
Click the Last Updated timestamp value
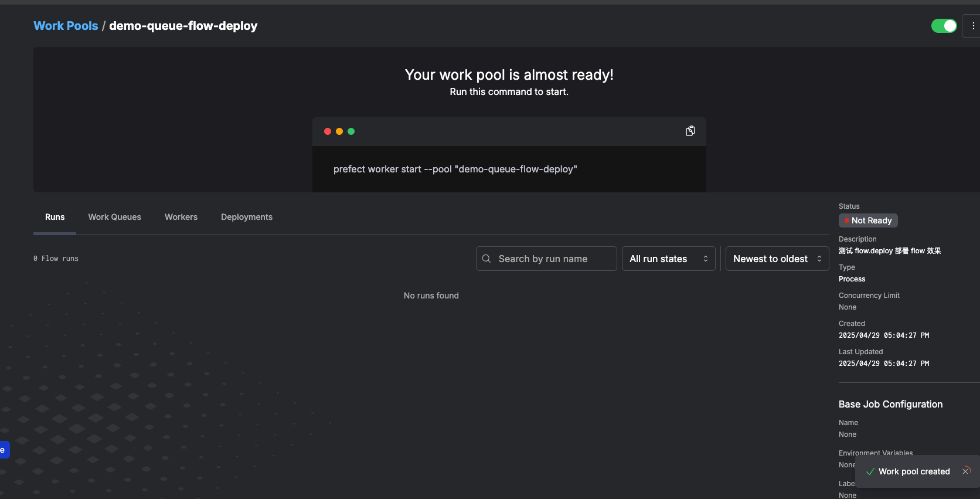[884, 364]
